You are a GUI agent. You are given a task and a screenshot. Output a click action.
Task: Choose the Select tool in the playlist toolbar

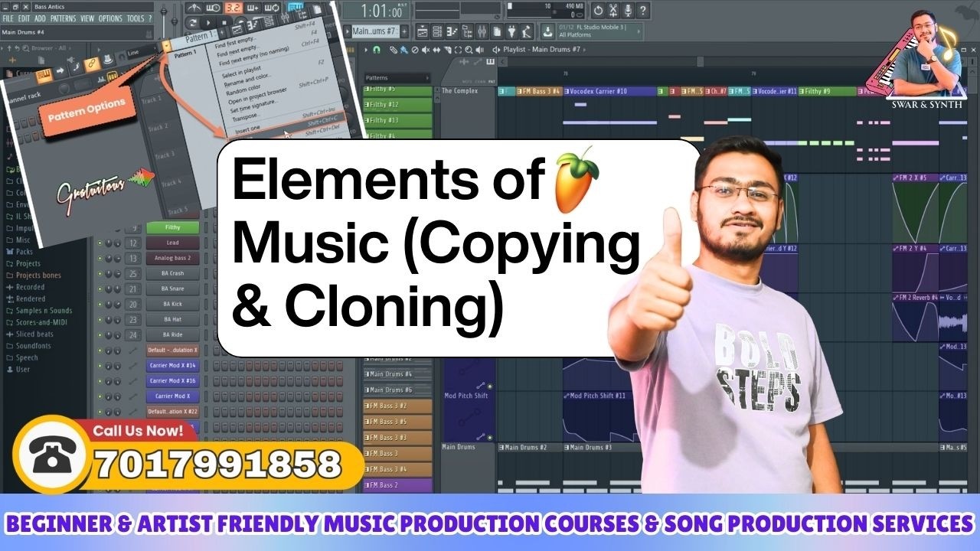458,50
